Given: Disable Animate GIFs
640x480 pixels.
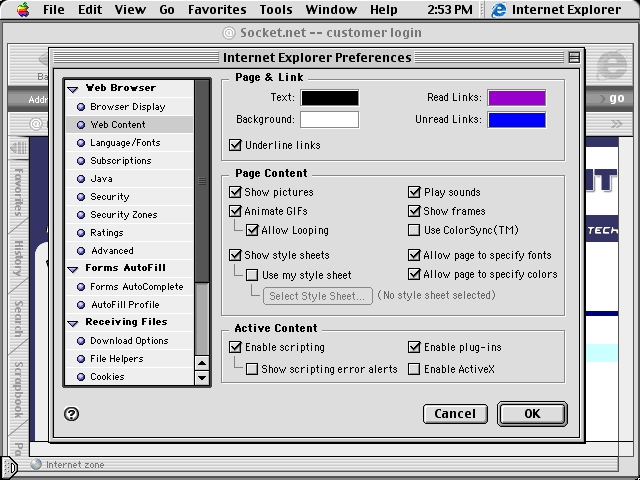Looking at the screenshot, I should point(235,211).
